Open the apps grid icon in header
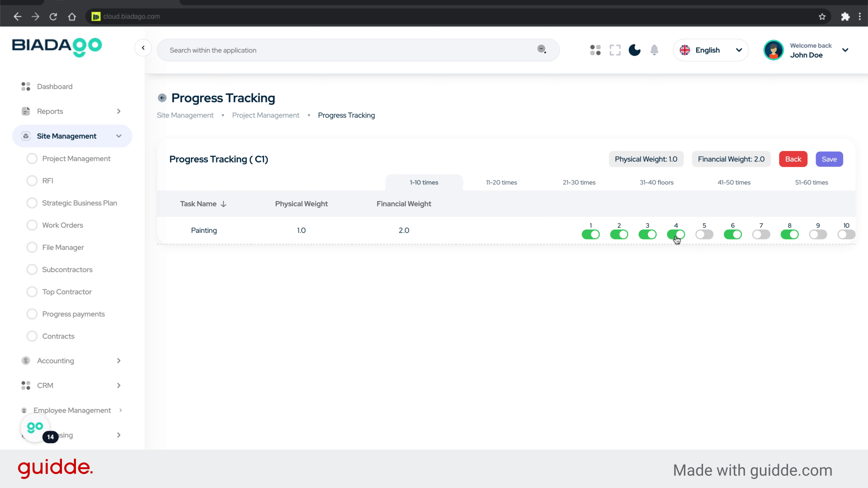Screen dimensions: 868x488 click(x=595, y=50)
